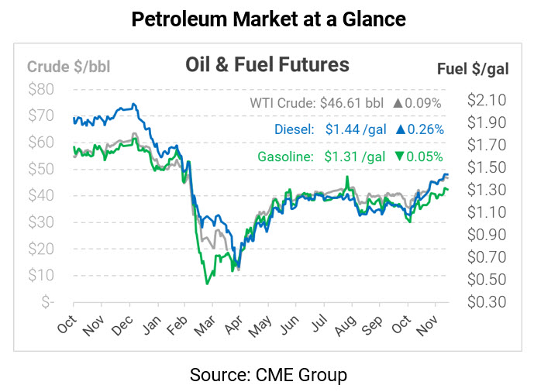Click the Fuel $/gal axis title
The width and height of the screenshot is (534, 392).
(473, 69)
